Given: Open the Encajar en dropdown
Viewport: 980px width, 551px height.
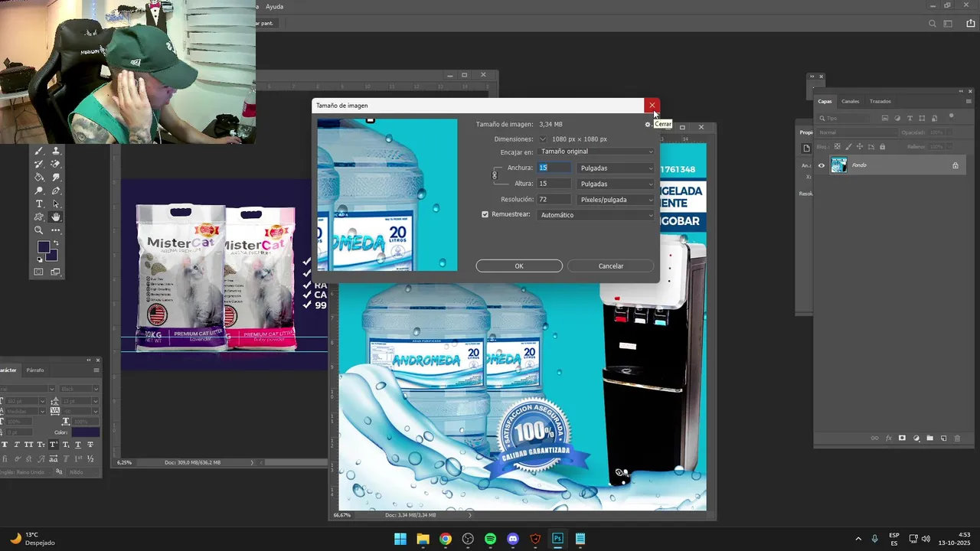Looking at the screenshot, I should 597,152.
